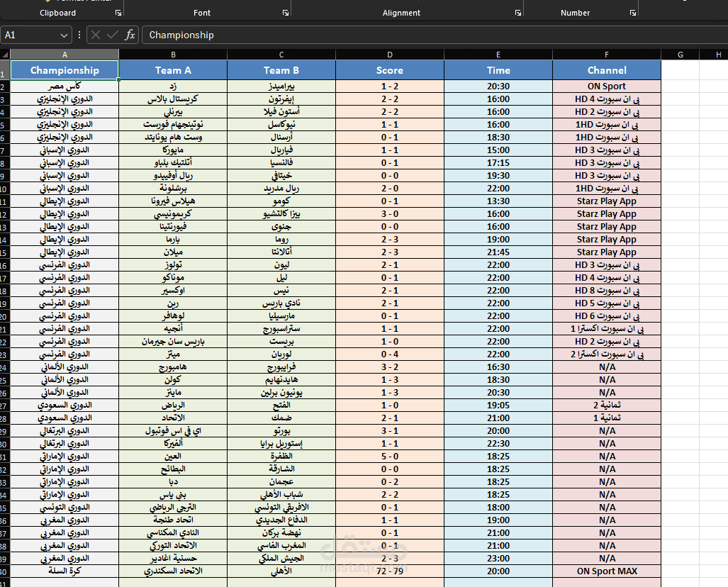Open Font settings dialog launcher
Image resolution: width=728 pixels, height=587 pixels.
pos(286,13)
